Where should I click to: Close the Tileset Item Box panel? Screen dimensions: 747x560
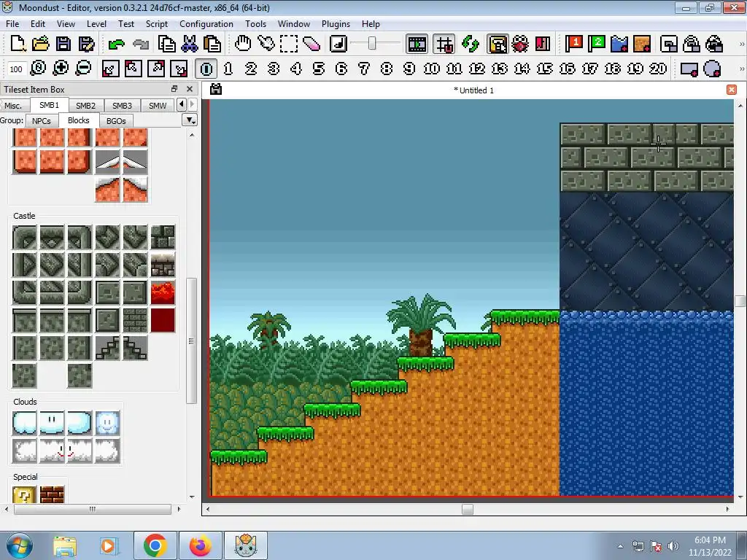(x=190, y=89)
